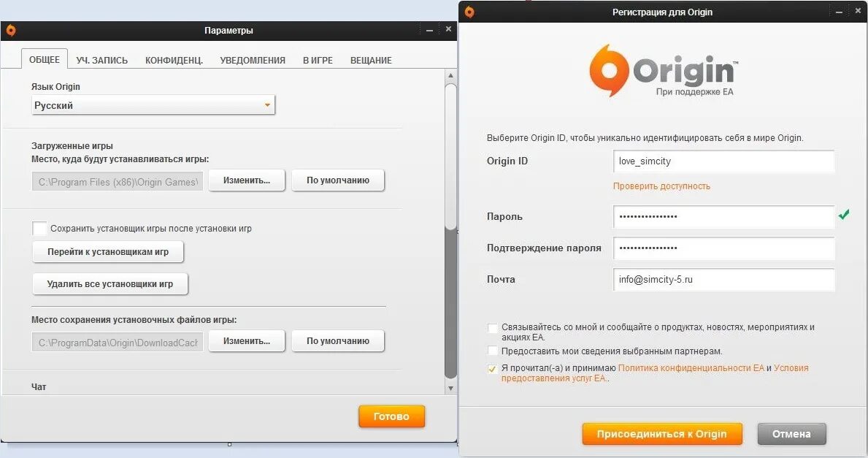Click the Подтверждение пароля field

723,248
